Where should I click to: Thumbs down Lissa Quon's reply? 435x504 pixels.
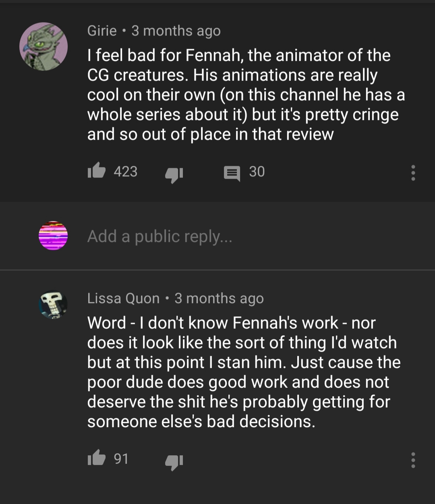click(174, 460)
